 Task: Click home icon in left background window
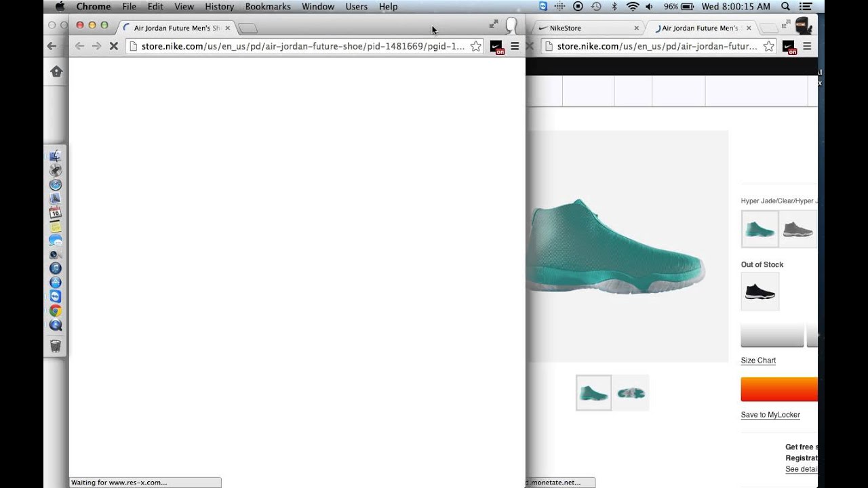(56, 71)
